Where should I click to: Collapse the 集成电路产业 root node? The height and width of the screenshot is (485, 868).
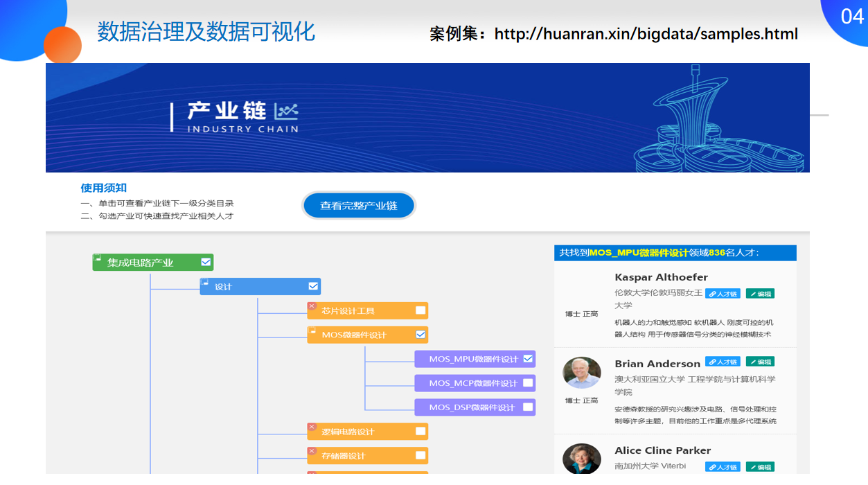coord(97,258)
